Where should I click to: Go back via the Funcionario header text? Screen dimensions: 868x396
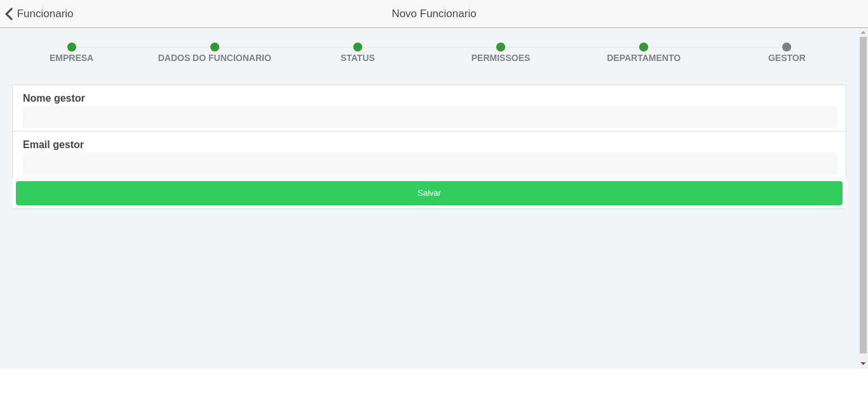point(45,14)
